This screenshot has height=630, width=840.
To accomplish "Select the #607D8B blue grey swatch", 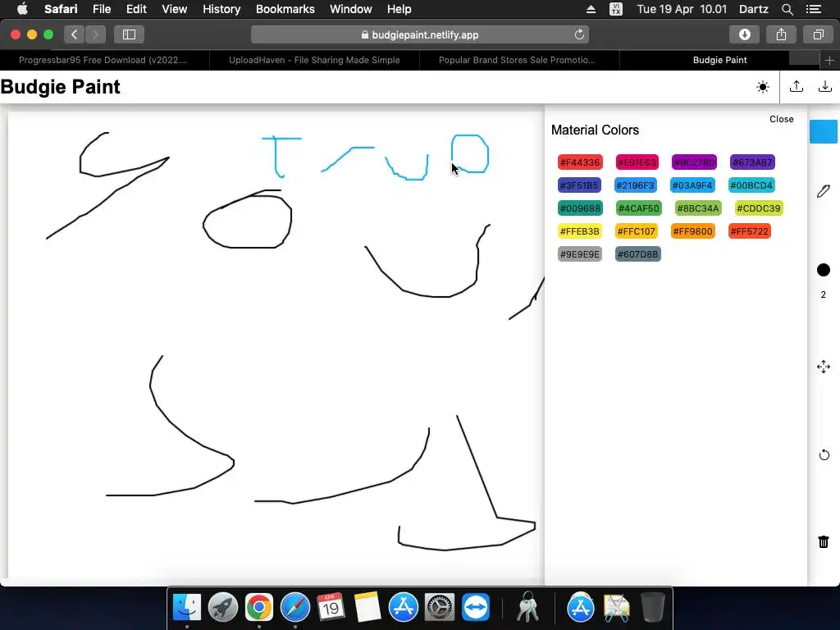I will (x=637, y=254).
